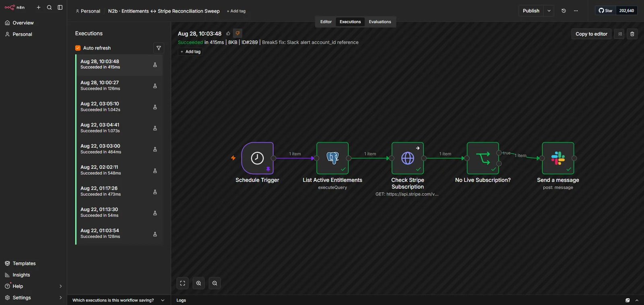Screen dimensions: 644x305
Task: Open the checklist icon beside Copy to editor
Action: tap(620, 34)
